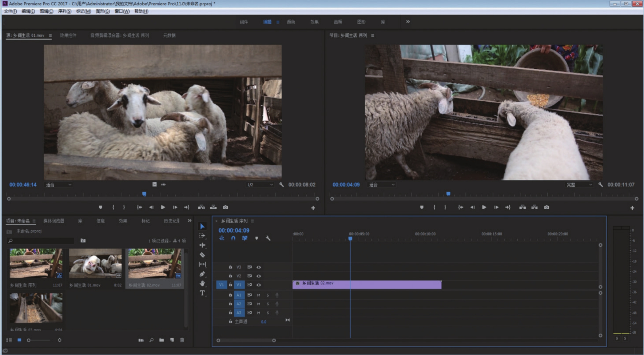644x355 pixels.
Task: Open Program monitor playback resolution dropdown
Action: click(x=579, y=185)
